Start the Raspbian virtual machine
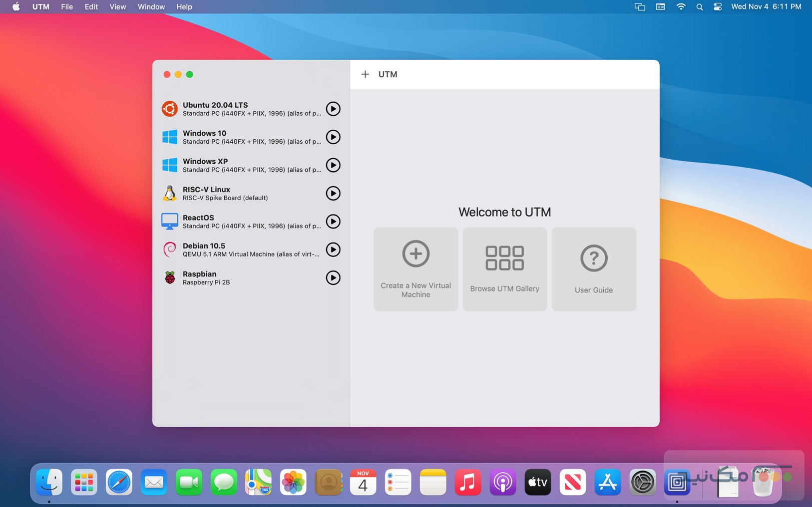The width and height of the screenshot is (812, 507). click(333, 278)
